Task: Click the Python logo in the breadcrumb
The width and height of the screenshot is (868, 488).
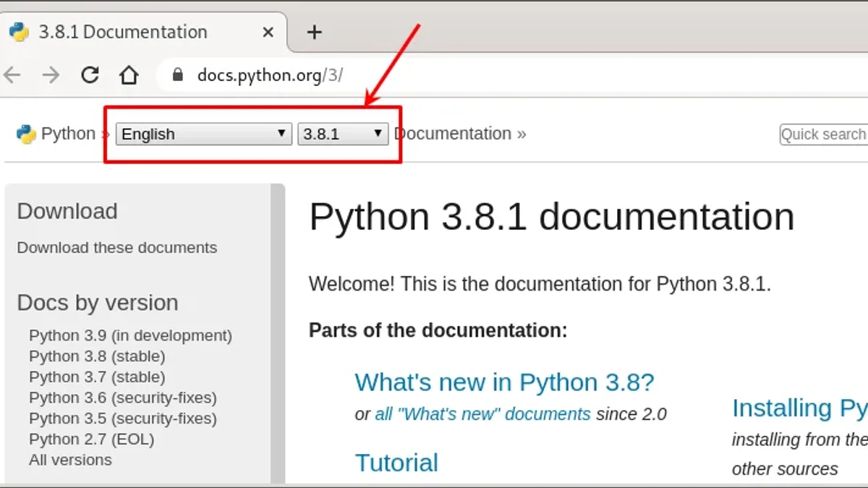Action: (x=26, y=134)
